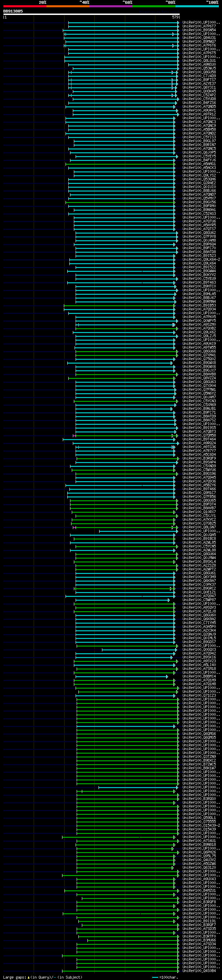Select the query ID BB913805
This screenshot has height=980, width=222.
pos(13,11)
